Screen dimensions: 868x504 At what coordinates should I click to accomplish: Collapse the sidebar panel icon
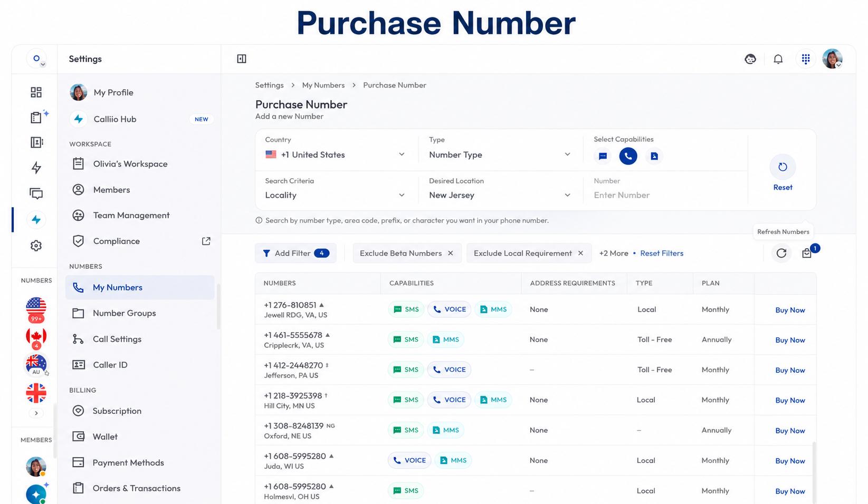coord(242,59)
